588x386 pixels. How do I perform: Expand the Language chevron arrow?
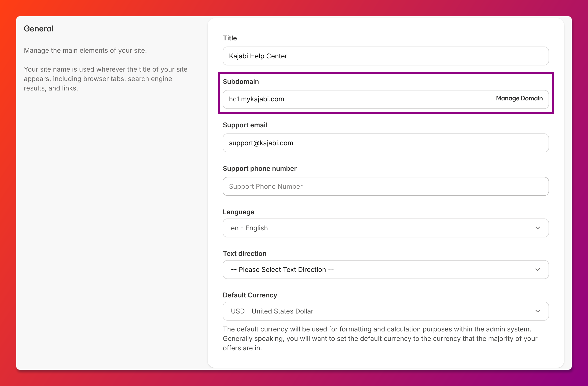pos(538,228)
